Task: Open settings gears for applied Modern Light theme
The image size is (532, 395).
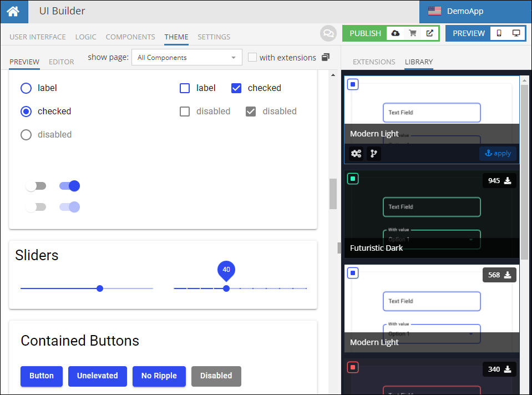Action: click(x=356, y=153)
